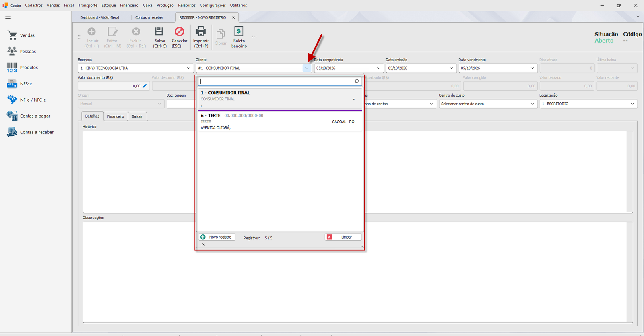Switch to Dashboard - Visão Geral tab
Screen dimensions: 644x336
99,17
